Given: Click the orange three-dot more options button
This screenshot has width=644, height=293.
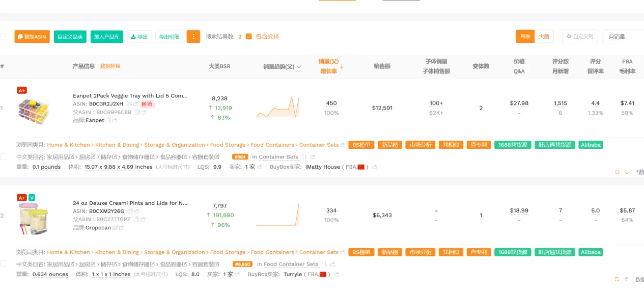Looking at the screenshot, I should [193, 37].
